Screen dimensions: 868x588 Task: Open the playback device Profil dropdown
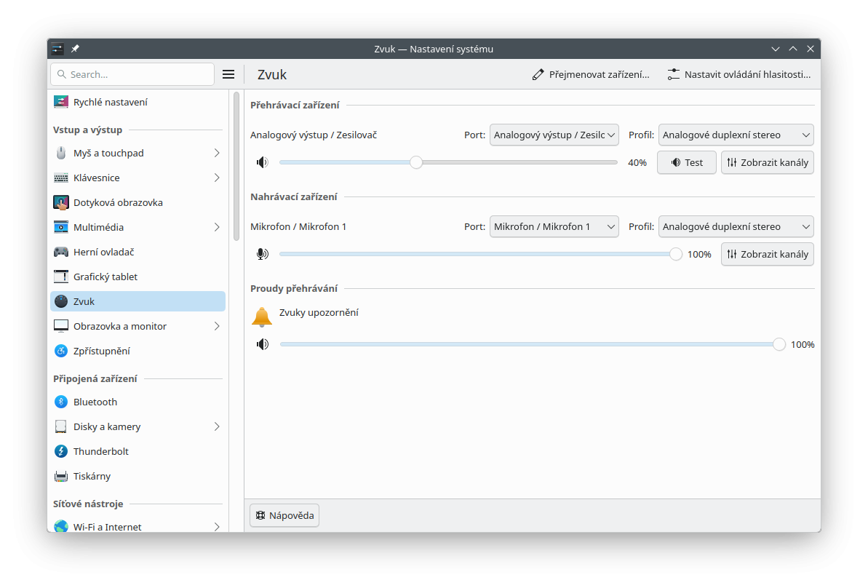click(x=736, y=135)
